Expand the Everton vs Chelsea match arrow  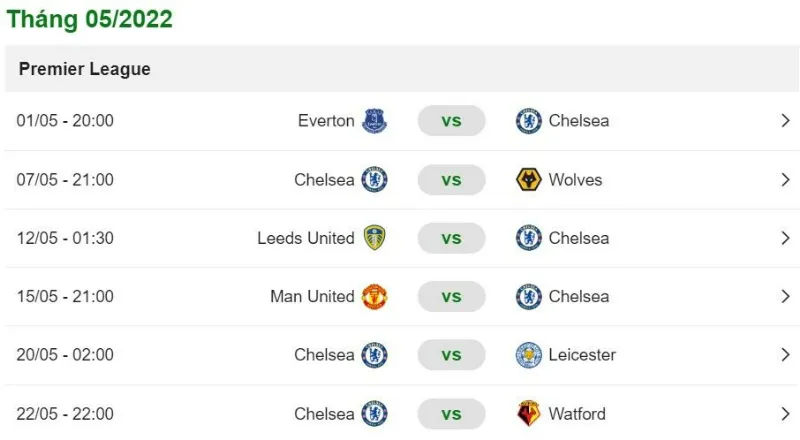[x=785, y=121]
